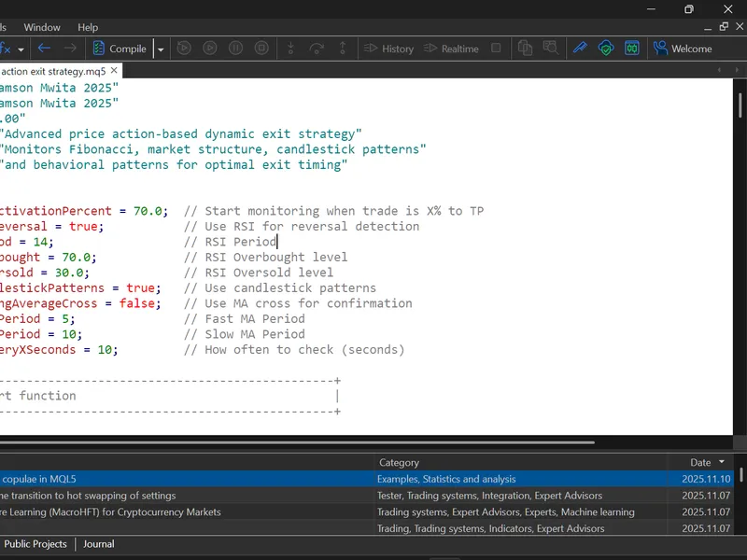This screenshot has height=560, width=747.
Task: Open the Compile options dropdown arrow
Action: 161,49
